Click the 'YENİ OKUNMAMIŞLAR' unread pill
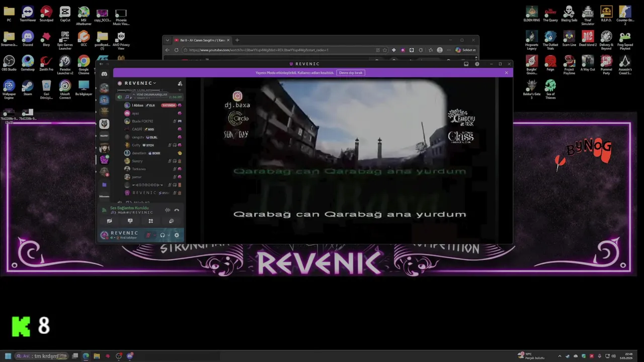 coord(150,95)
